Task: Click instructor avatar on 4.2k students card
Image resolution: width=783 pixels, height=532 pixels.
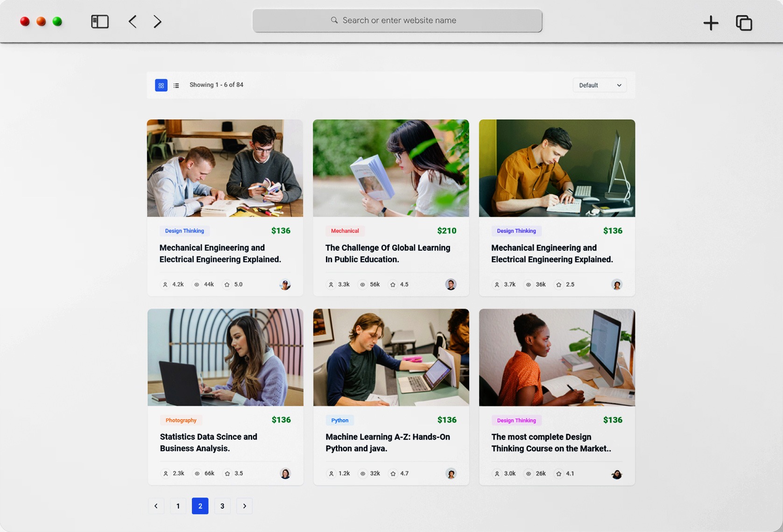Action: click(x=285, y=285)
